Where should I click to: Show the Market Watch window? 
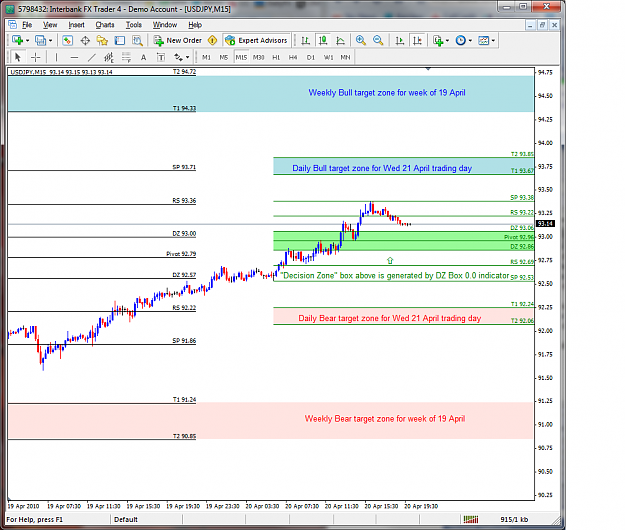tap(67, 40)
